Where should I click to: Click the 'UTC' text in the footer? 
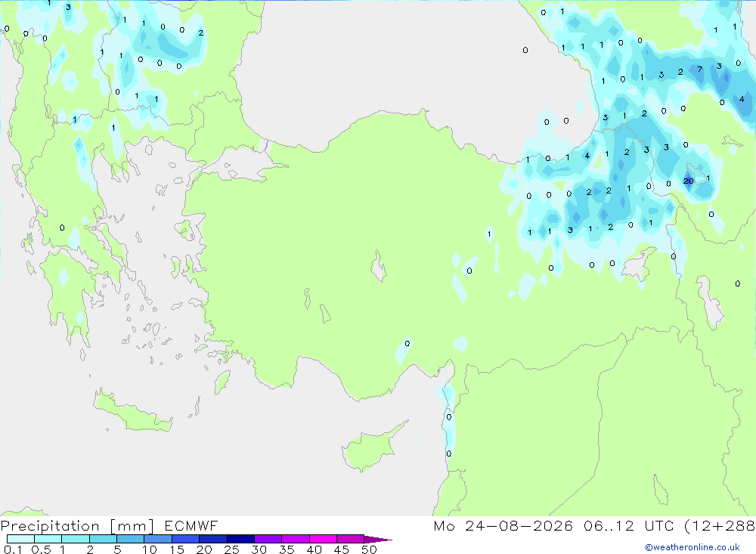659,525
